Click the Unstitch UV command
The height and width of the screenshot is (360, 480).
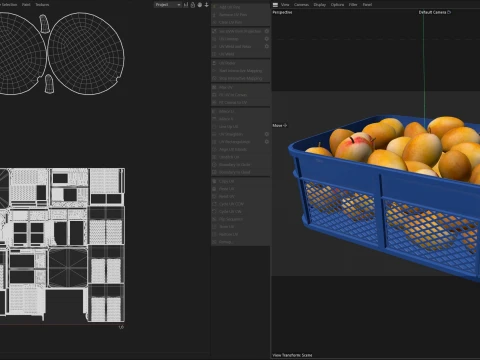241,157
